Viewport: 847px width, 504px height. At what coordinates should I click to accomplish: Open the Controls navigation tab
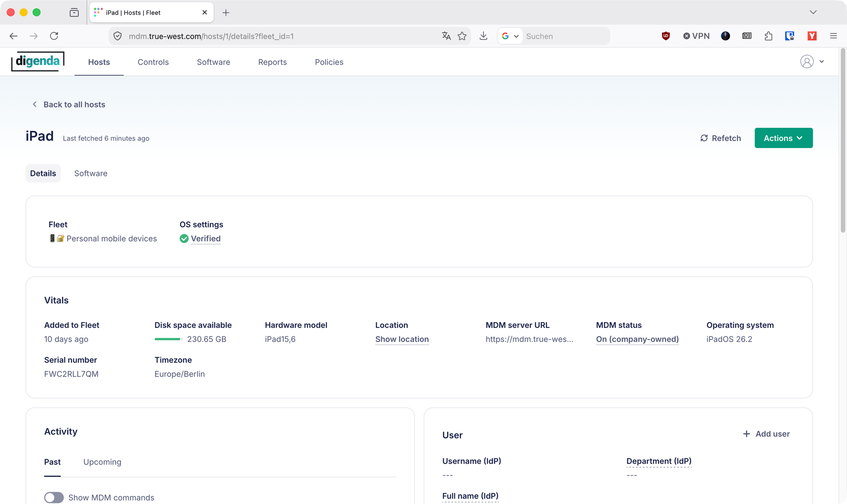(x=153, y=62)
